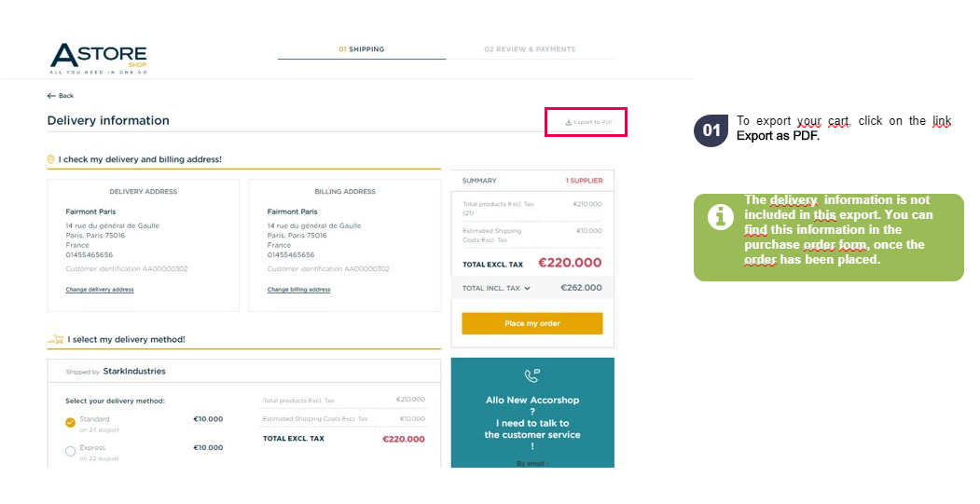This screenshot has width=980, height=504.
Task: Click Change delivery address link
Action: (x=100, y=290)
